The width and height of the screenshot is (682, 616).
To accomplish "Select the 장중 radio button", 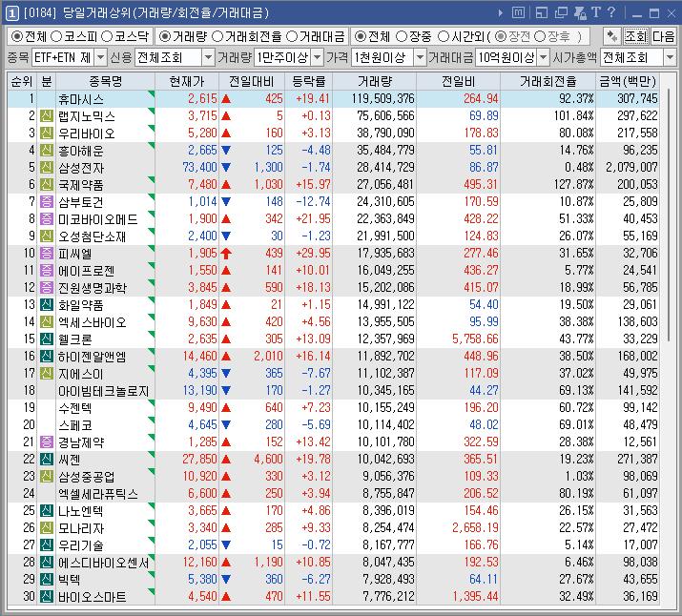I will pos(402,36).
